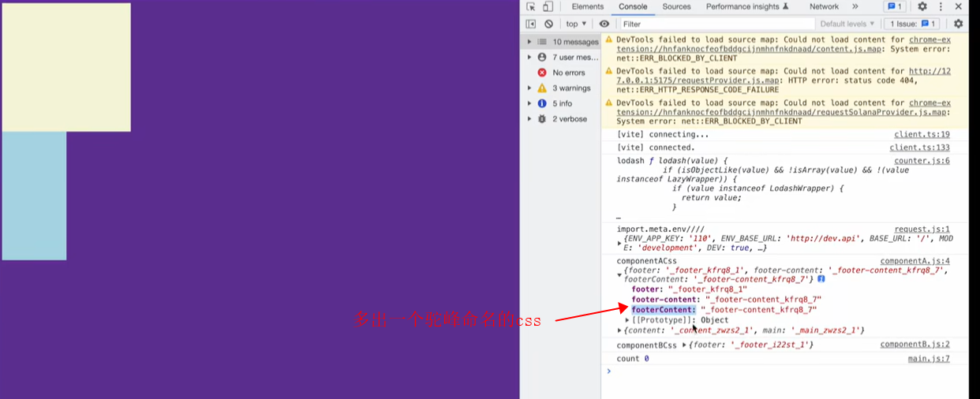Open the top JavaScript context dropdown
The width and height of the screenshot is (980, 399).
[x=576, y=24]
